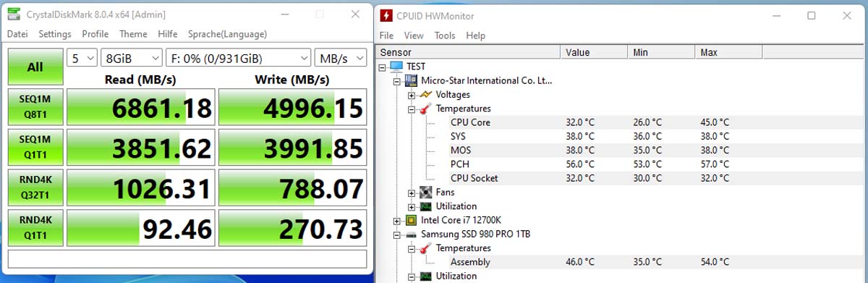This screenshot has height=283, width=868.
Task: Open the Tools menu in HWMonitor
Action: point(445,35)
